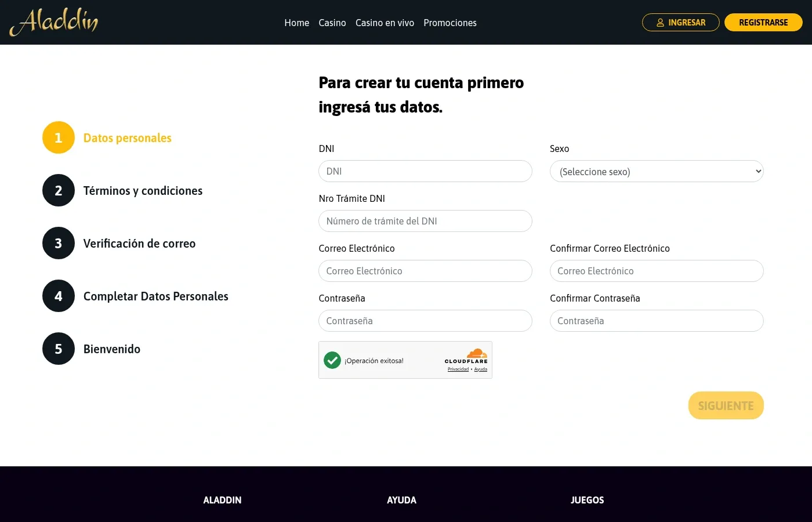Viewport: 812px width, 522px height.
Task: Open Casino en vivo page
Action: click(385, 23)
